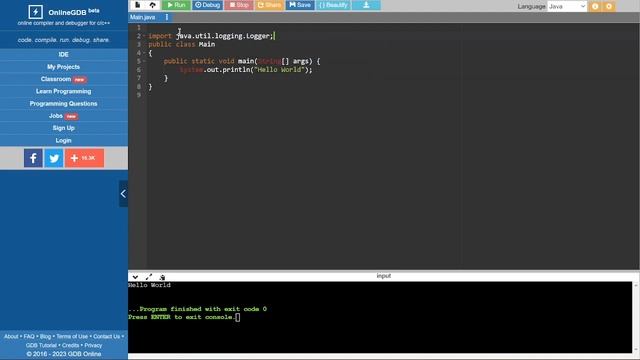Click the Blog footer link
This screenshot has width=640, height=360.
45,336
